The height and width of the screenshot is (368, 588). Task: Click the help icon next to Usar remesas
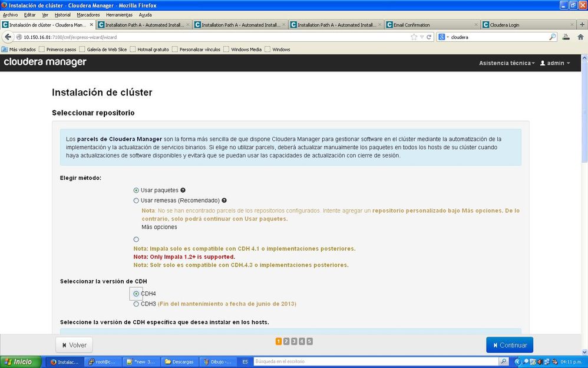[224, 201]
